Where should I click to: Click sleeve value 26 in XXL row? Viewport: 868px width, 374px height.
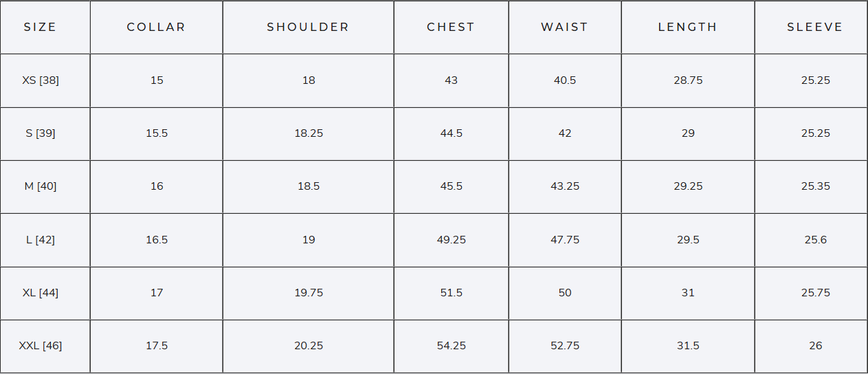(x=816, y=346)
